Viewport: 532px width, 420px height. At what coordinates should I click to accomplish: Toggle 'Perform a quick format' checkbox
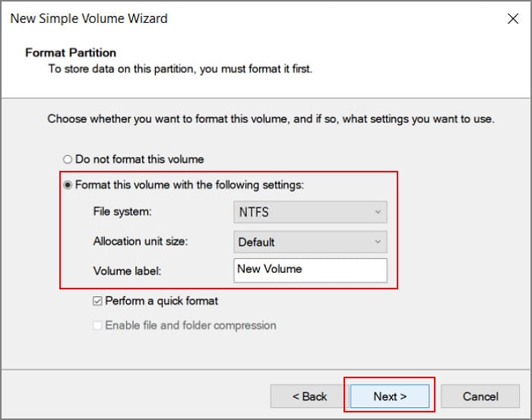pos(97,301)
